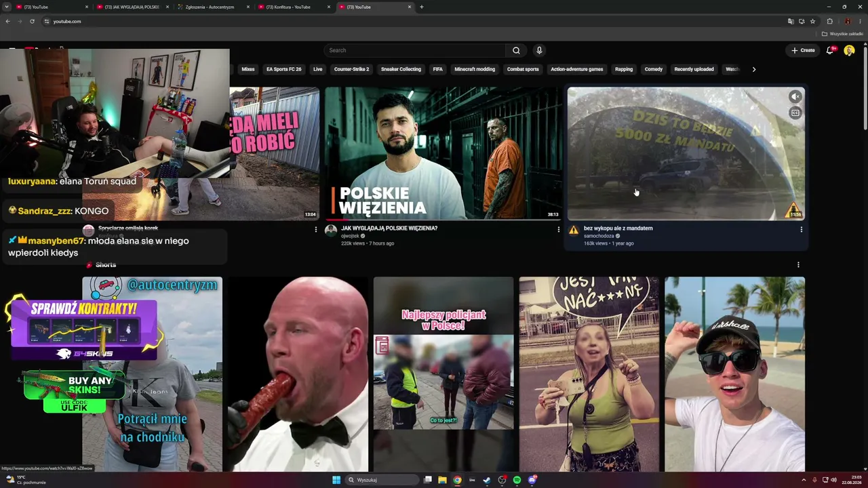Open the account avatar menu

[849, 50]
